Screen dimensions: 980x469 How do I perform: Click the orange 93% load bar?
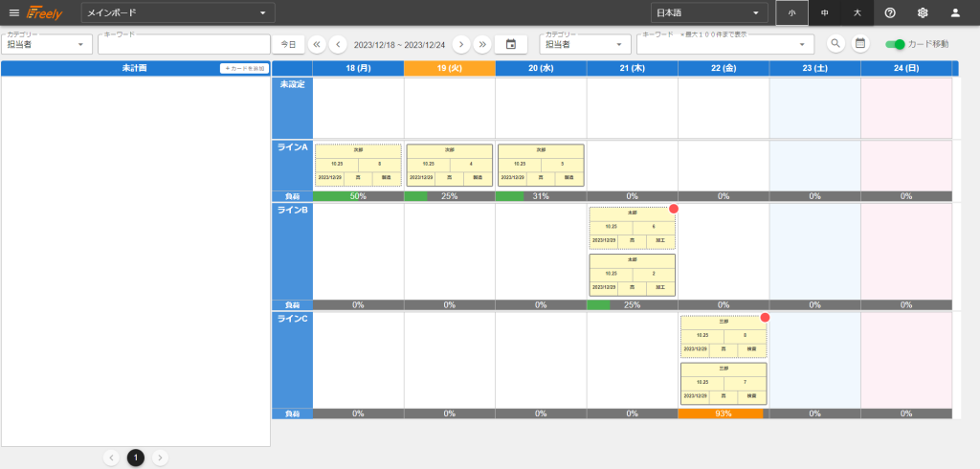(x=723, y=413)
